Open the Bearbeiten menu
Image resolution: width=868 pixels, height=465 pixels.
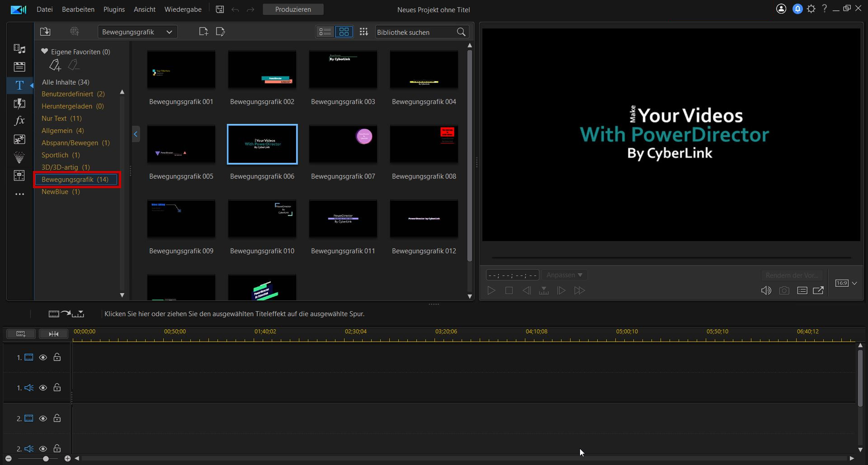coord(78,9)
